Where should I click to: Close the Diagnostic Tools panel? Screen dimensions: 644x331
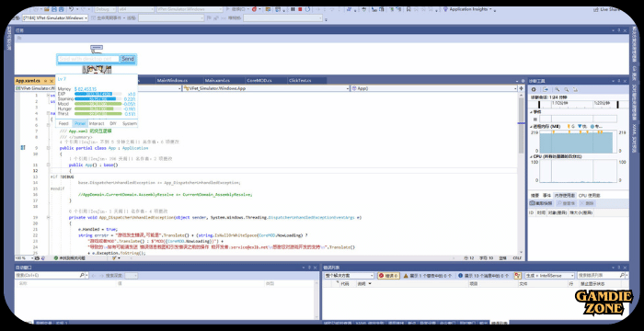[x=625, y=81]
